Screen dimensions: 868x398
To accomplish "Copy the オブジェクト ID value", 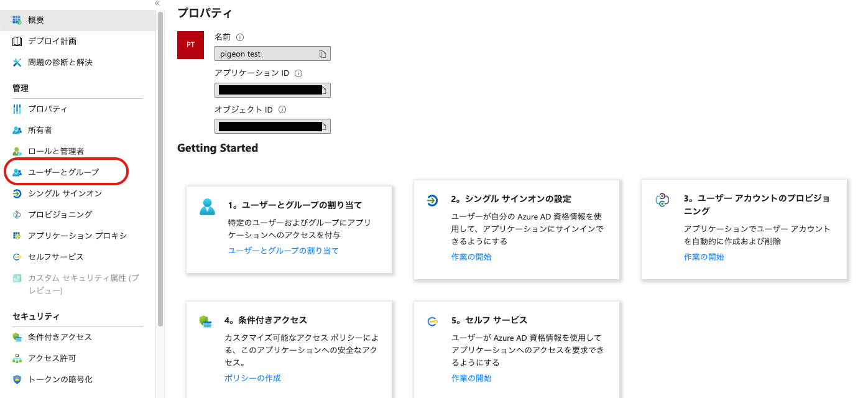I will pos(323,126).
